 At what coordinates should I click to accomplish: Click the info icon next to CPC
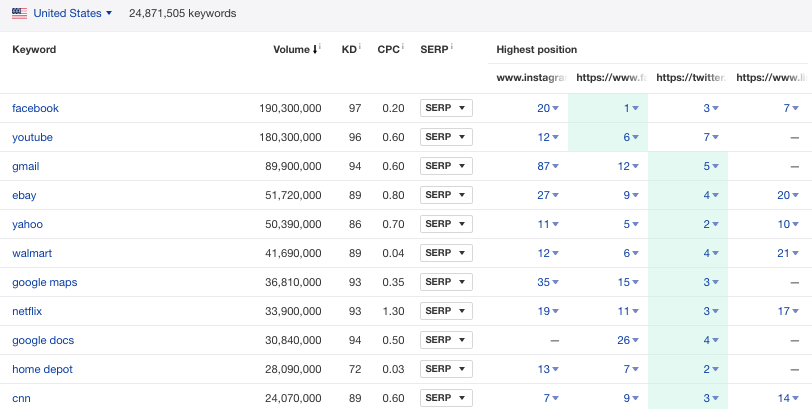click(x=402, y=47)
